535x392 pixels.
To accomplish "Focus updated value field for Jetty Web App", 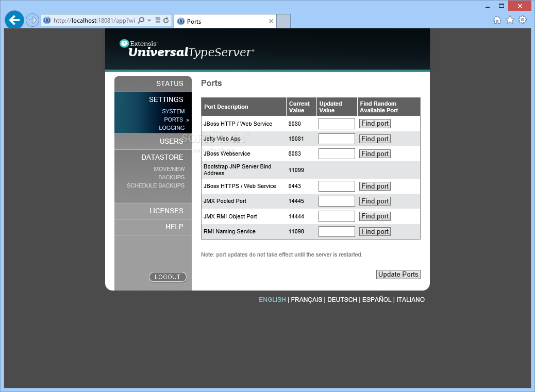I will point(337,139).
